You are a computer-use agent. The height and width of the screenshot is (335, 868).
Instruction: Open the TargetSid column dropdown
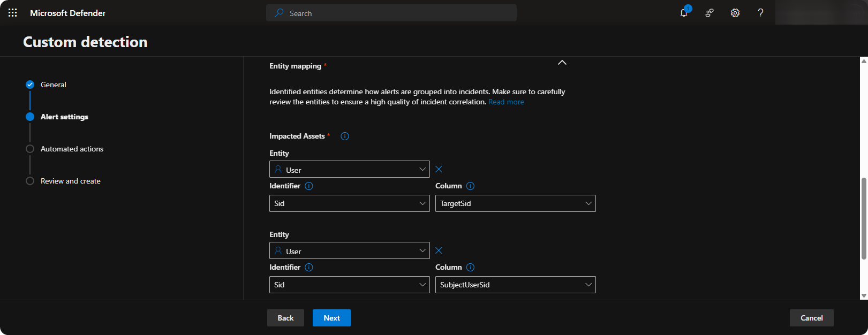coord(515,203)
